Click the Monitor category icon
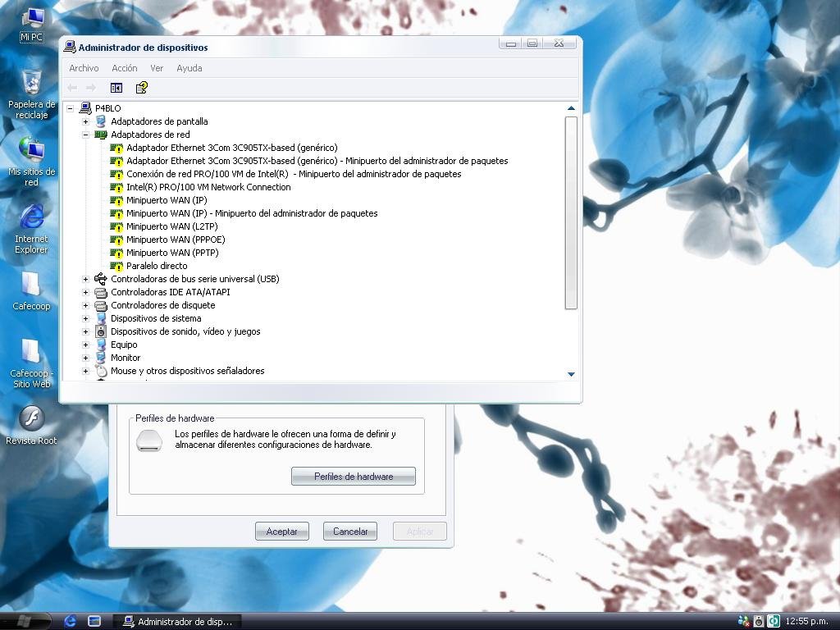 [x=101, y=358]
